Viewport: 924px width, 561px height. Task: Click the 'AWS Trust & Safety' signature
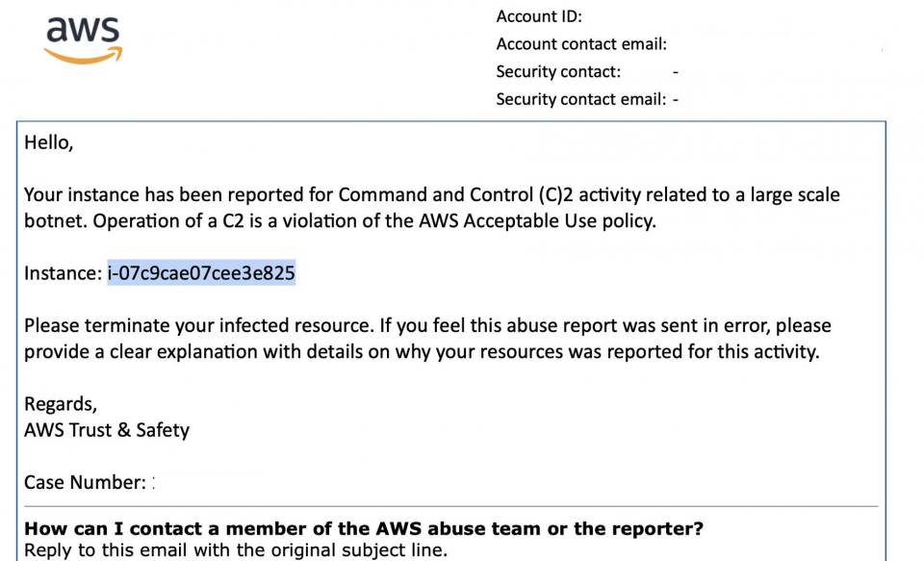[107, 430]
